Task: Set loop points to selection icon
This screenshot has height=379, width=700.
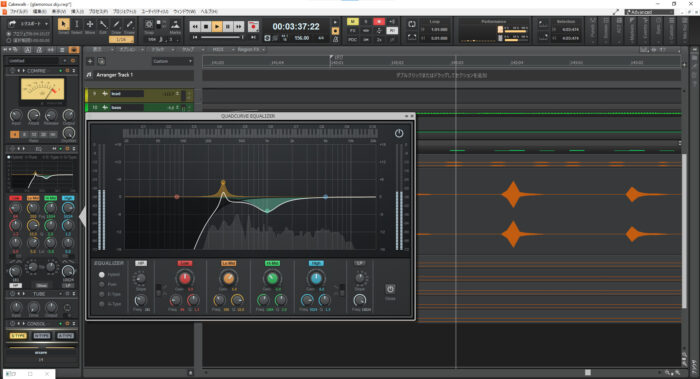Action: 412,37
